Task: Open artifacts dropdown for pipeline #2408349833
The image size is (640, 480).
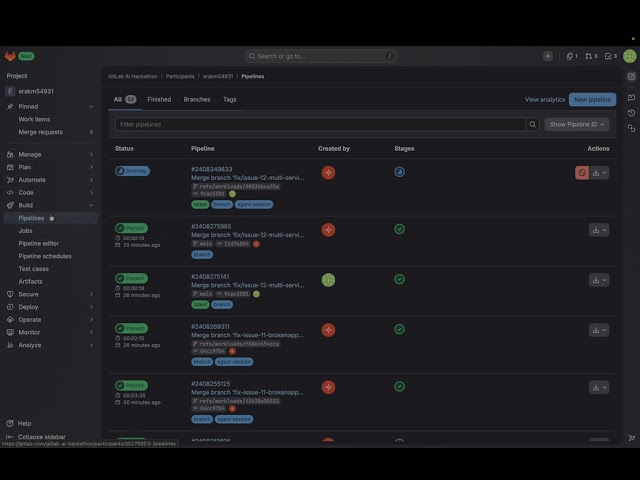Action: click(x=600, y=173)
